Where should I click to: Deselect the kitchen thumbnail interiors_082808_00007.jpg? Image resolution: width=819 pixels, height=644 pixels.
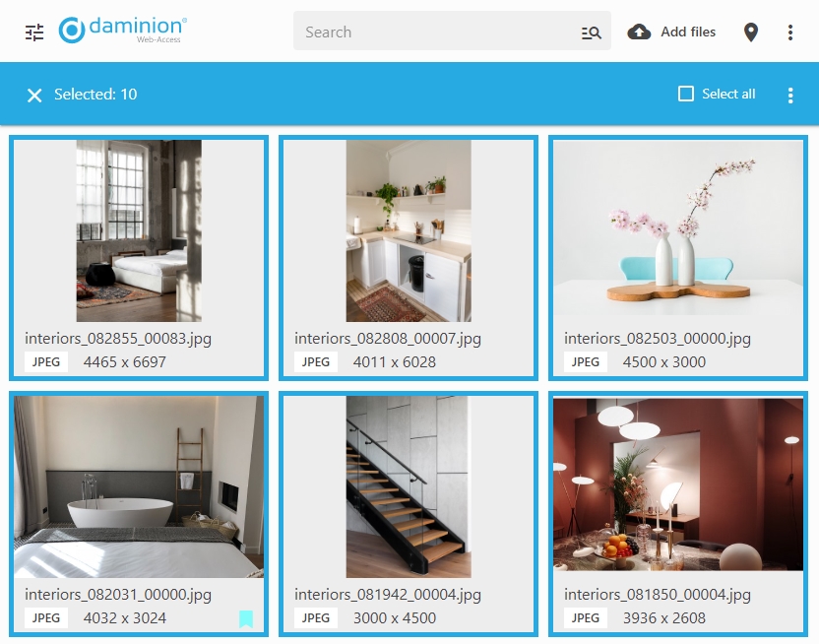[x=409, y=230]
